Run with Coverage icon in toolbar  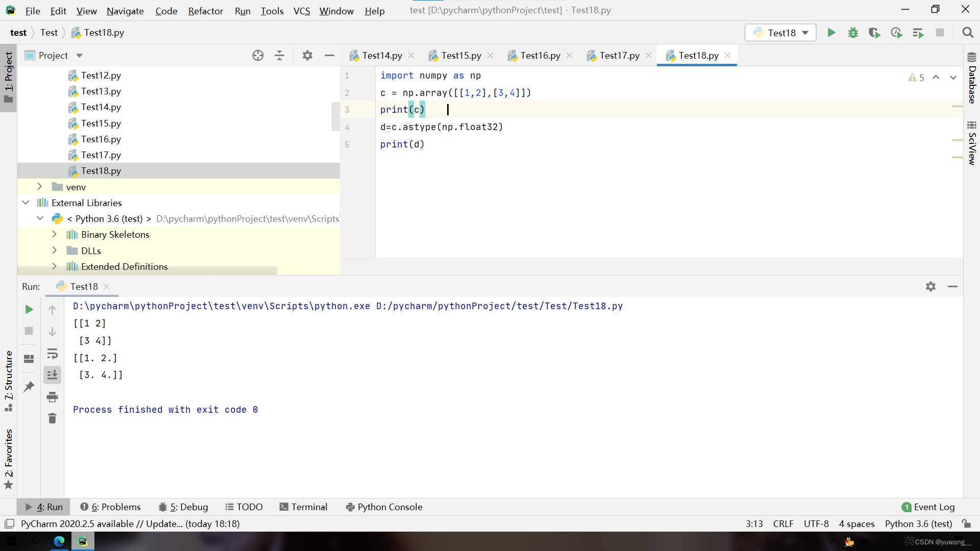click(874, 33)
